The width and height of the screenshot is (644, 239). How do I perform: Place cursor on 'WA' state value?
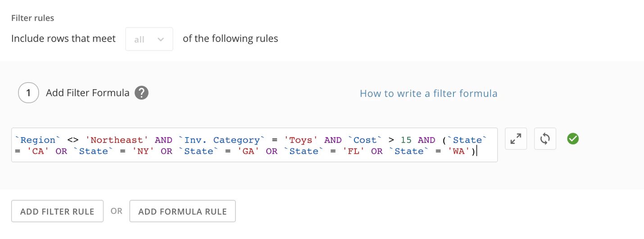coord(459,151)
